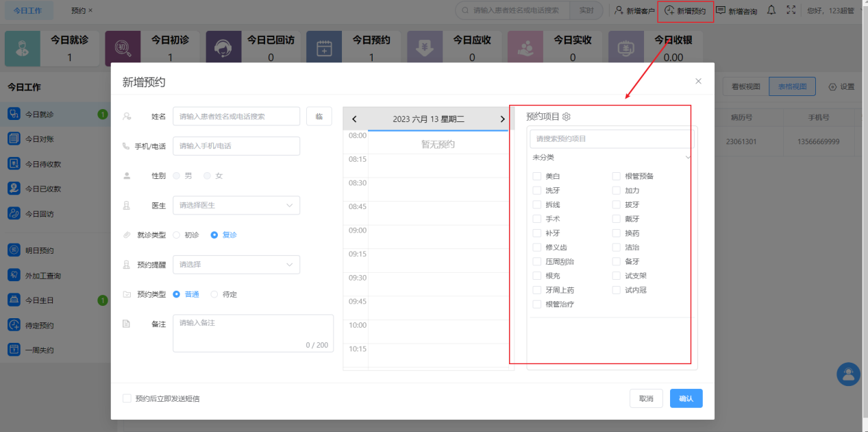Screen dimensions: 868x432
Task: Click the search magnifier icon in the top bar
Action: point(466,11)
